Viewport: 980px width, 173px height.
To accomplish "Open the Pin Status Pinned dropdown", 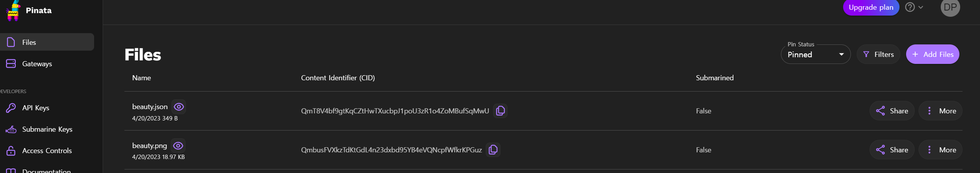I will click(x=815, y=55).
